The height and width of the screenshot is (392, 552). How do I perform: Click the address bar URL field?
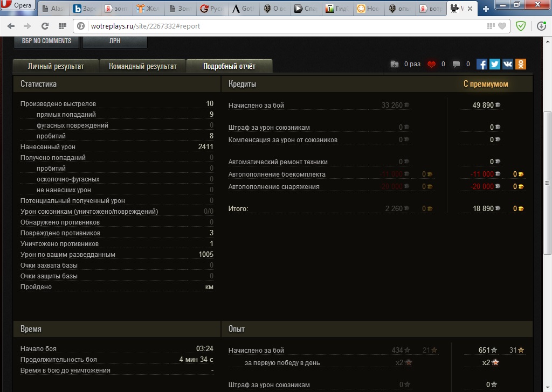point(270,26)
